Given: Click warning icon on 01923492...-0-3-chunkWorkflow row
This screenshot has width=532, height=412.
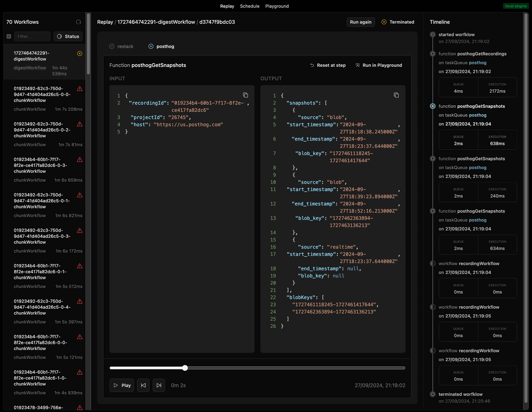Looking at the screenshot, I should tap(80, 231).
